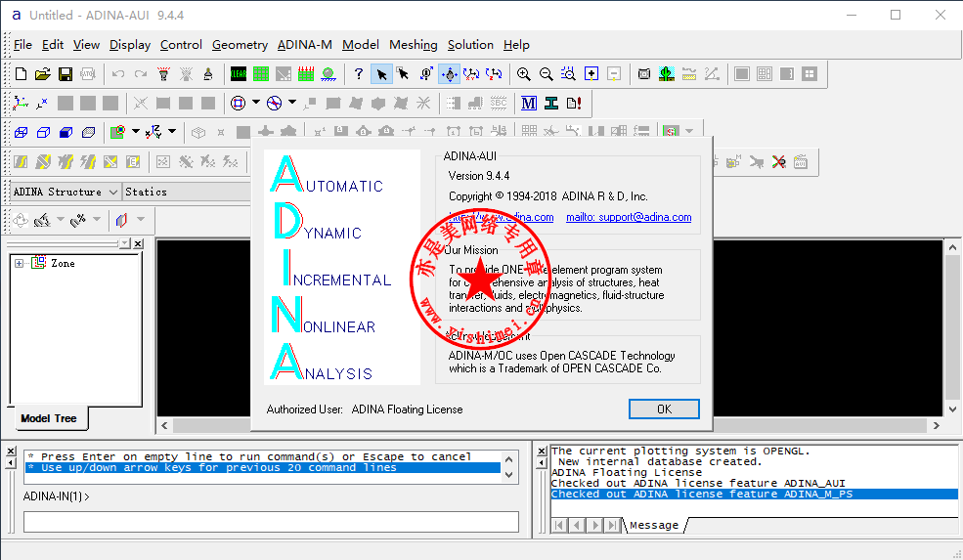
Task: Select the Message tab
Action: [654, 526]
